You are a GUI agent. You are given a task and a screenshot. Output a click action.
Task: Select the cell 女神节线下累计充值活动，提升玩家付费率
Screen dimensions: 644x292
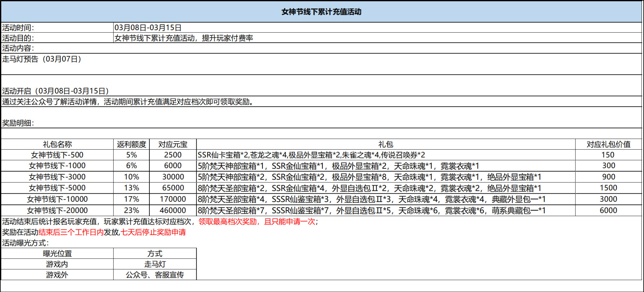pos(378,38)
